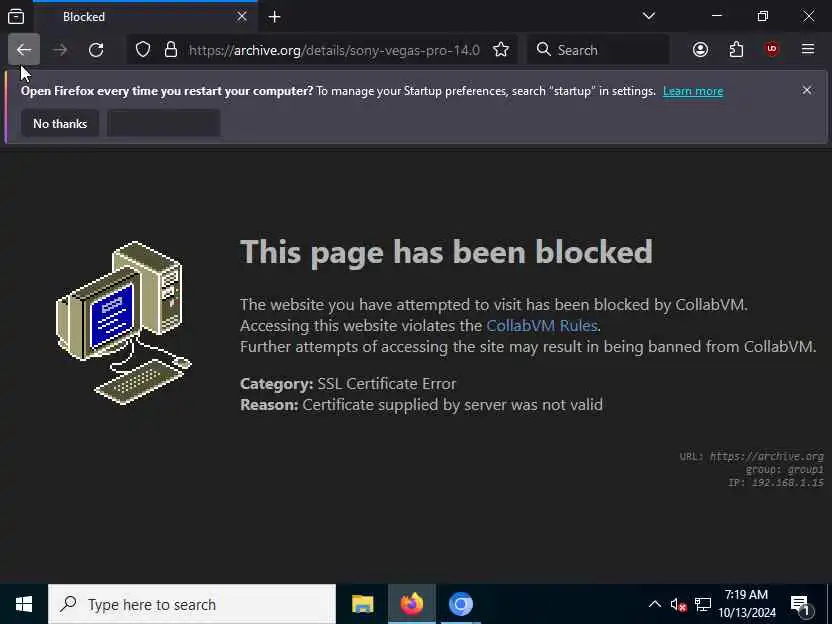The width and height of the screenshot is (832, 624).
Task: Open Firefox View at tab bar left
Action: tap(16, 16)
